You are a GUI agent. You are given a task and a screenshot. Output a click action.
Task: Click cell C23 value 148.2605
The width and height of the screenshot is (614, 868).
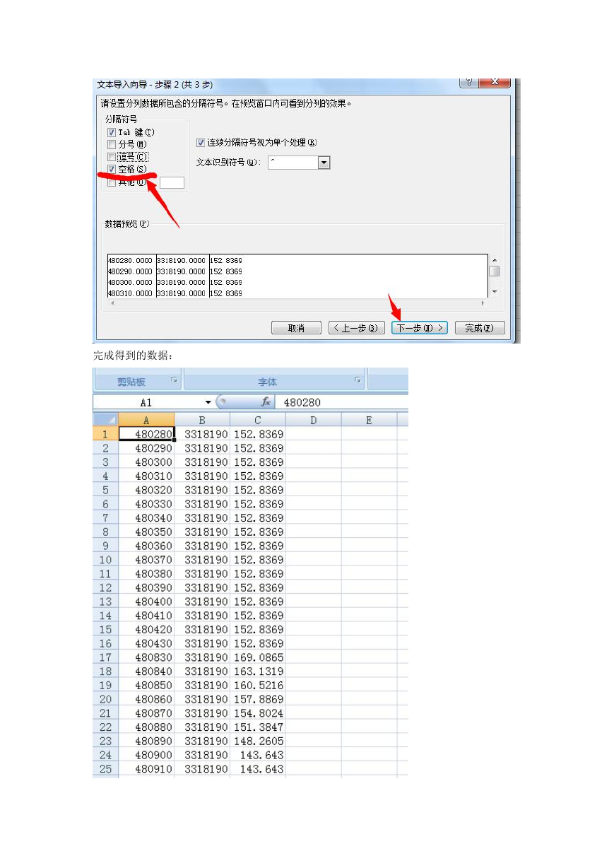pos(258,741)
